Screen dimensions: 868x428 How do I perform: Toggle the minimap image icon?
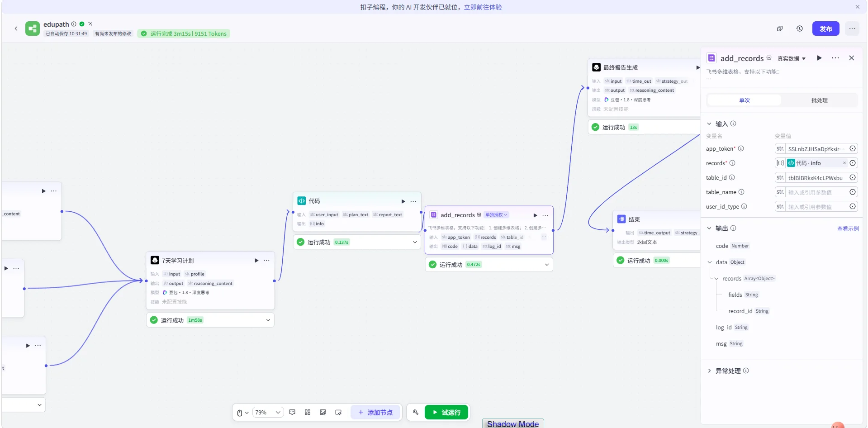[x=323, y=412]
